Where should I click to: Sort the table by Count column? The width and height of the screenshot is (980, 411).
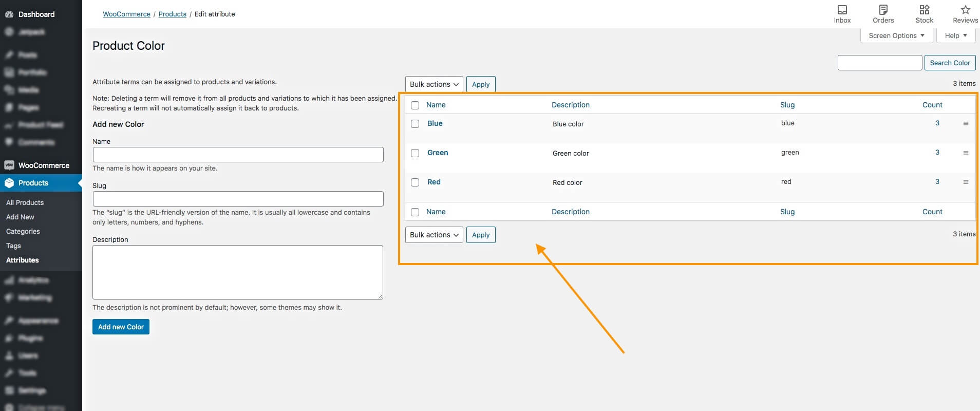click(932, 105)
